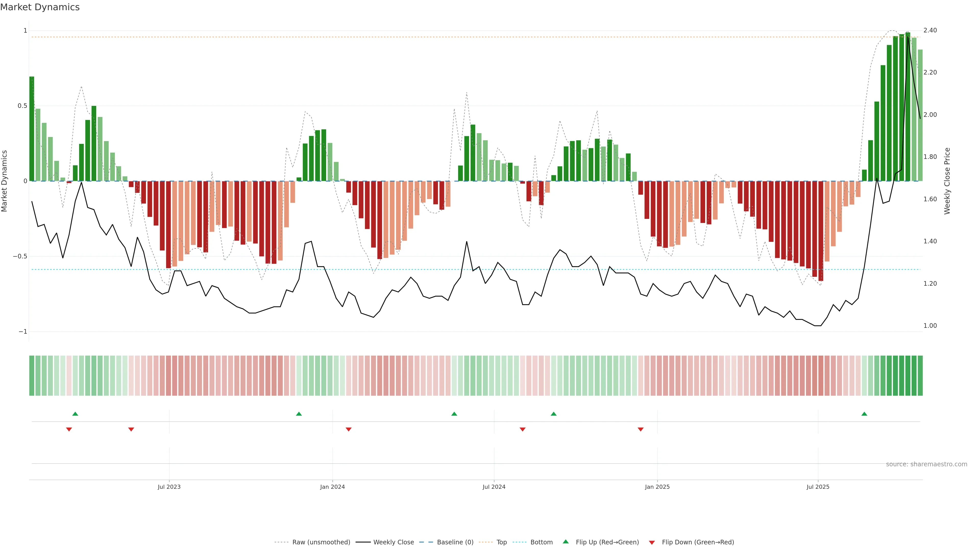Toggle Weekly Close legend item
Viewport: 980px width, 551px height.
pyautogui.click(x=393, y=542)
